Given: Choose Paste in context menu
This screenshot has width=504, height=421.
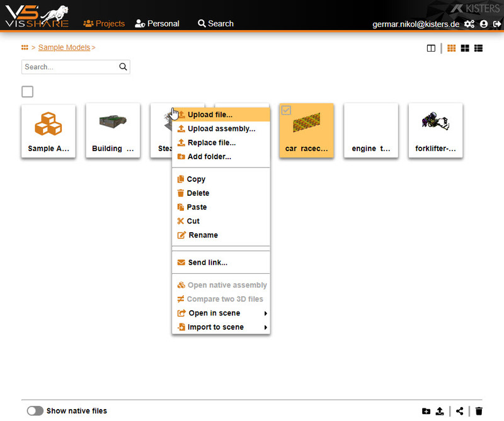Looking at the screenshot, I should [x=221, y=207].
